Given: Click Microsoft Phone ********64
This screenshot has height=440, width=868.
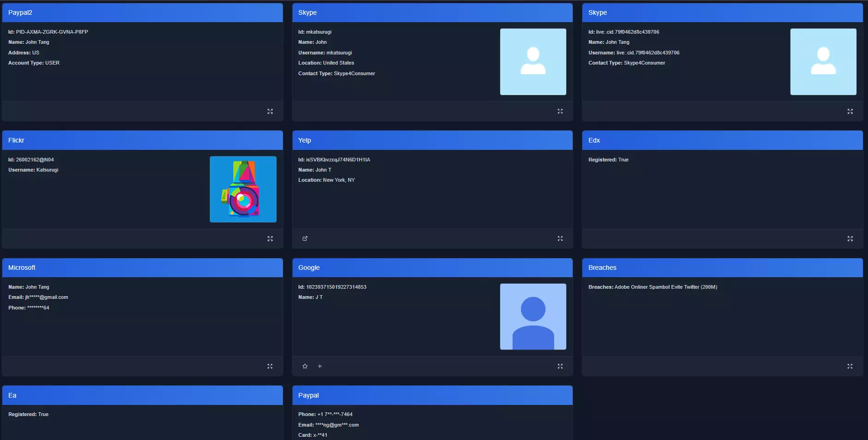Looking at the screenshot, I should pos(29,308).
